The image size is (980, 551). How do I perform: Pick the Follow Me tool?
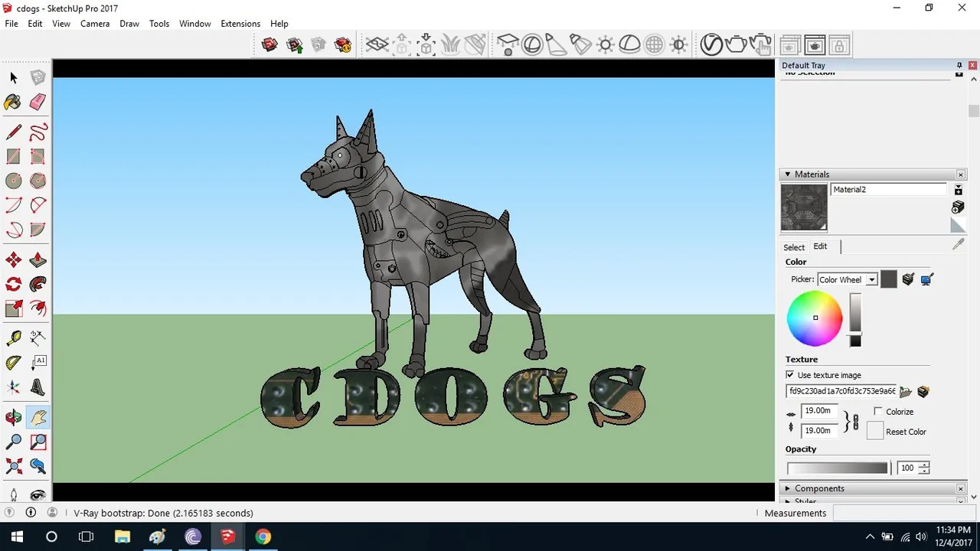tap(38, 285)
